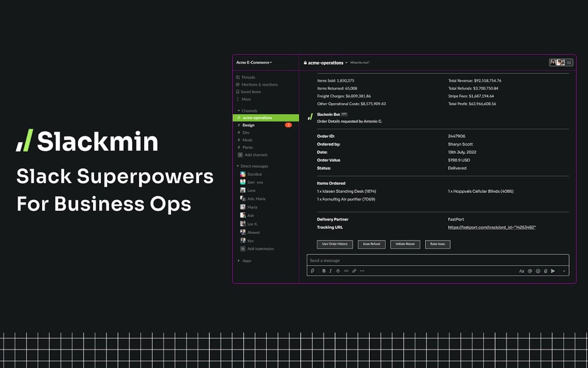Attach a file with the paperclip icon
This screenshot has height=368, width=588.
pyautogui.click(x=545, y=271)
